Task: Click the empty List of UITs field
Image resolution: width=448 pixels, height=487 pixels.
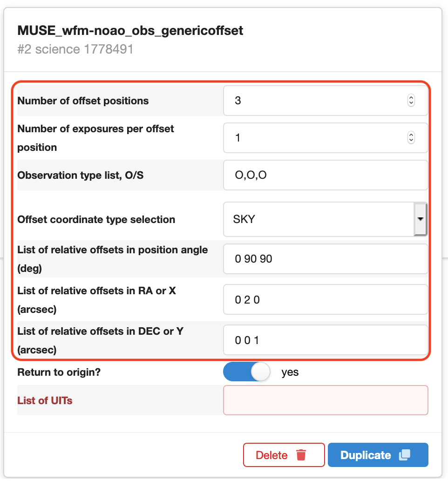Action: point(326,400)
